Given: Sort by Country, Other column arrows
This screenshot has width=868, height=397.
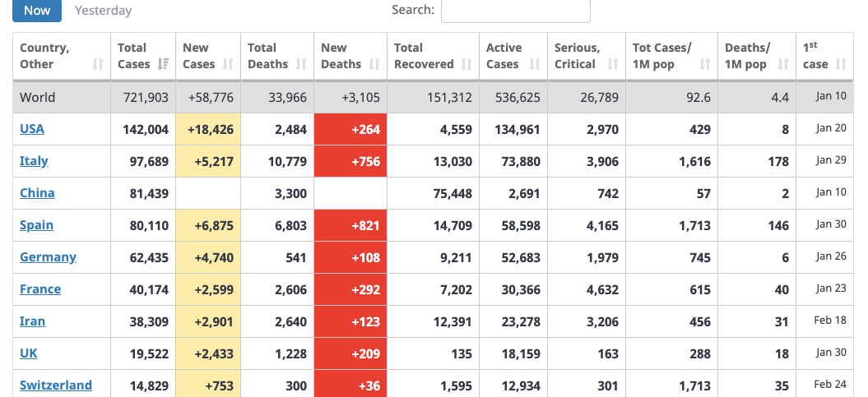Looking at the screenshot, I should pyautogui.click(x=98, y=64).
